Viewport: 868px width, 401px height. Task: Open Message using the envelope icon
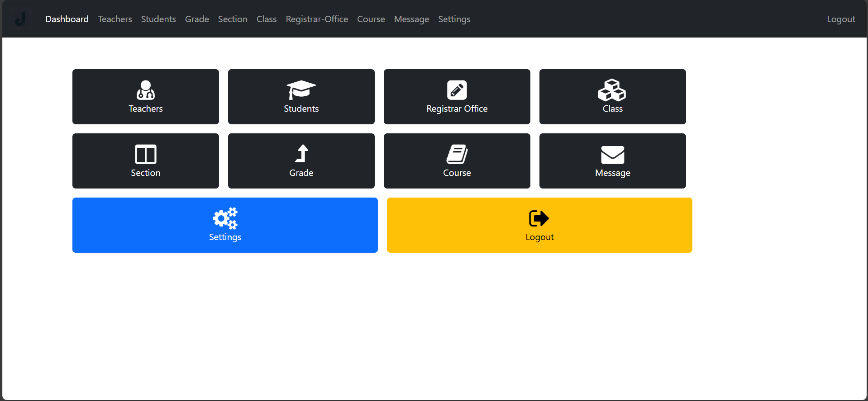pos(612,155)
